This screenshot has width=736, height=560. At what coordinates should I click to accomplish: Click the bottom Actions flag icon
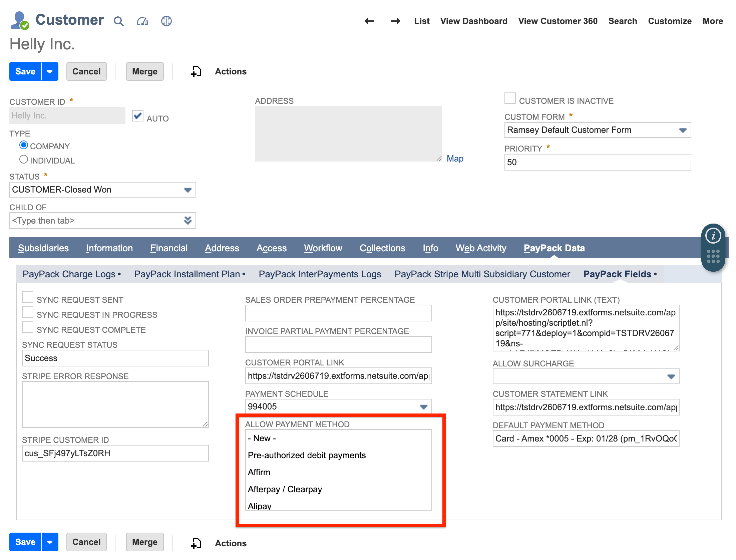pos(196,542)
